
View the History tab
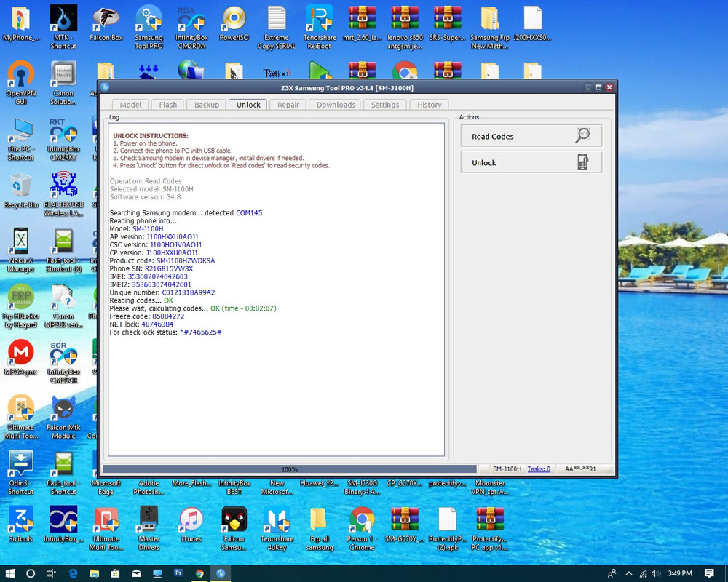(x=429, y=105)
